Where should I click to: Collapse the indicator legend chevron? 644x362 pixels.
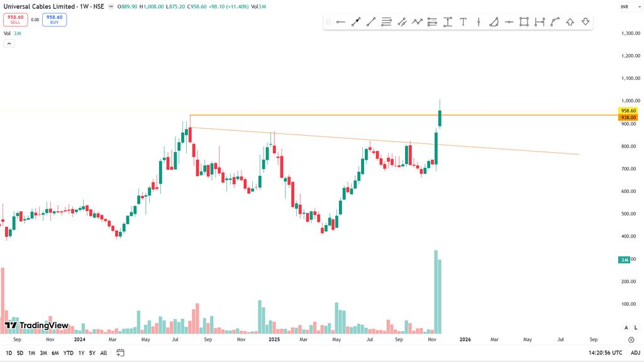(9, 43)
